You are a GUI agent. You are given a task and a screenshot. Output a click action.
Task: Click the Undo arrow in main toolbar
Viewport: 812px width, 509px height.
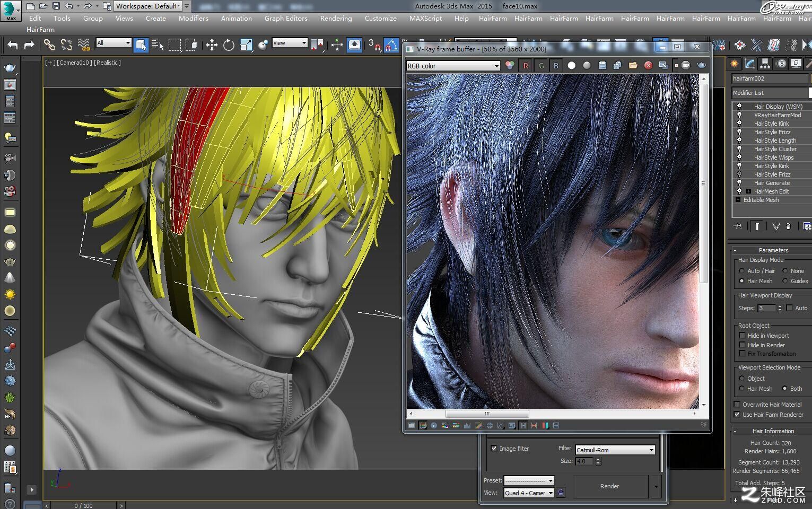pyautogui.click(x=13, y=45)
